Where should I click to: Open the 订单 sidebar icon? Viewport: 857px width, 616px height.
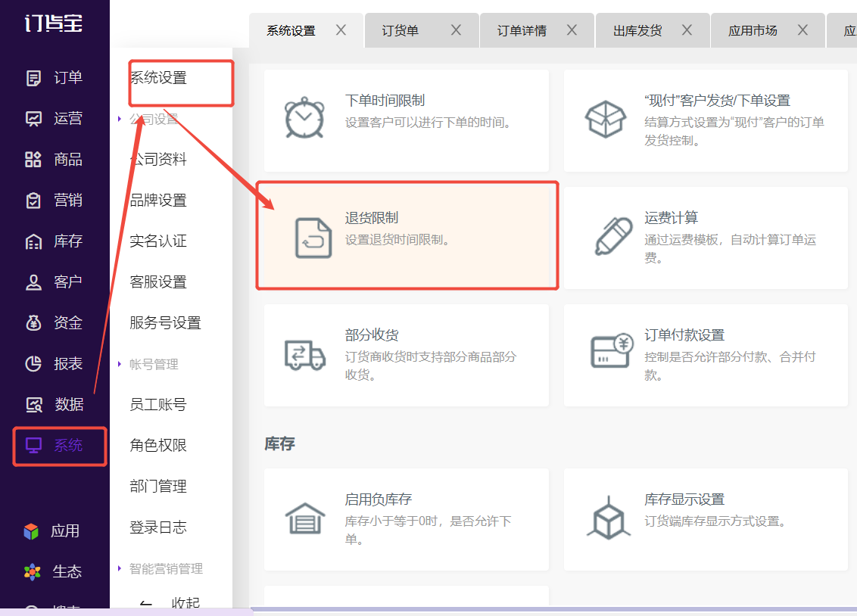[x=33, y=78]
